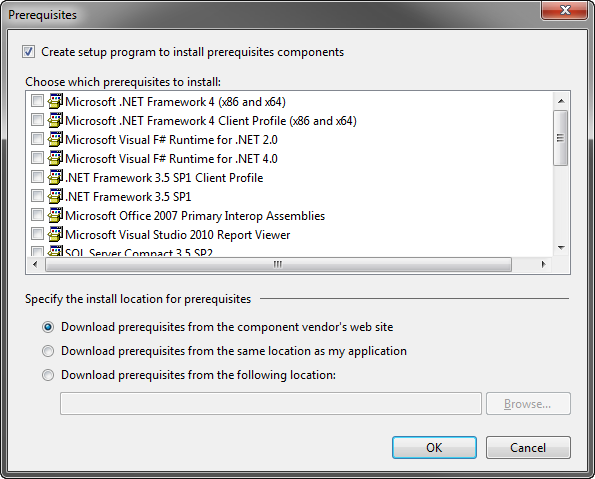Click the right arrow of the horizontal scrollbar

coord(543,264)
